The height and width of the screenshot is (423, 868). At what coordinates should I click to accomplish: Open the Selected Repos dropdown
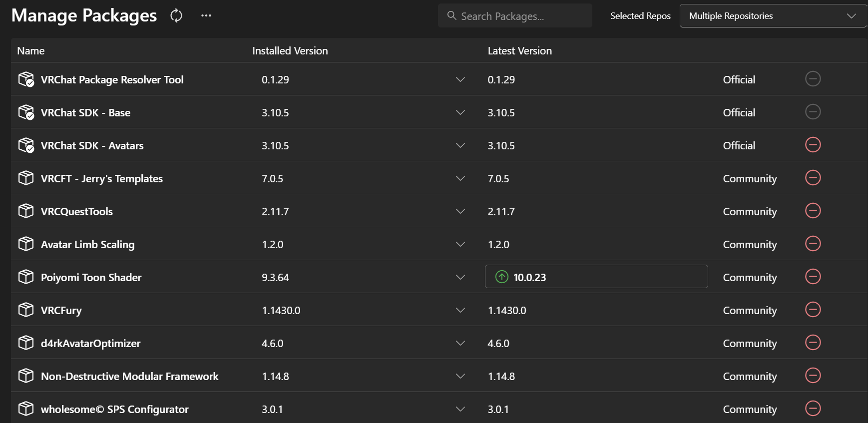point(773,16)
